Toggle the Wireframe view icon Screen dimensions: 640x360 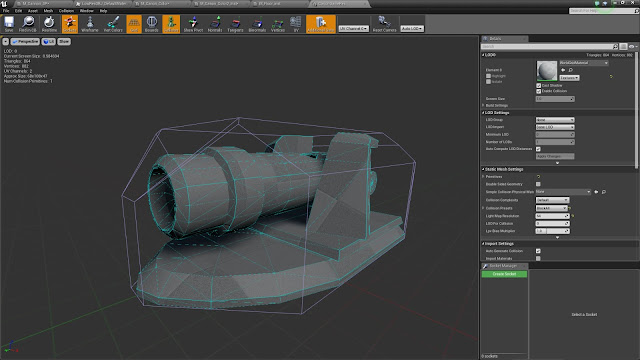pos(90,24)
